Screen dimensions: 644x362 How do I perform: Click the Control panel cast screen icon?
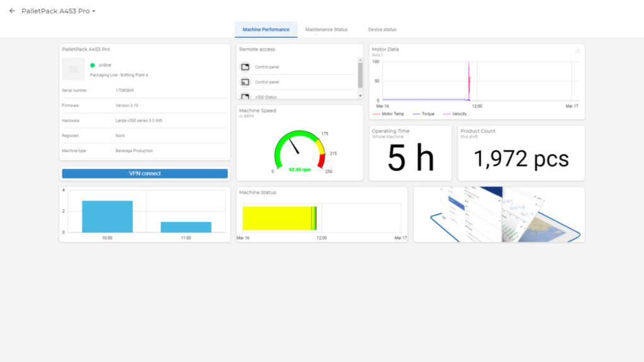[x=245, y=82]
